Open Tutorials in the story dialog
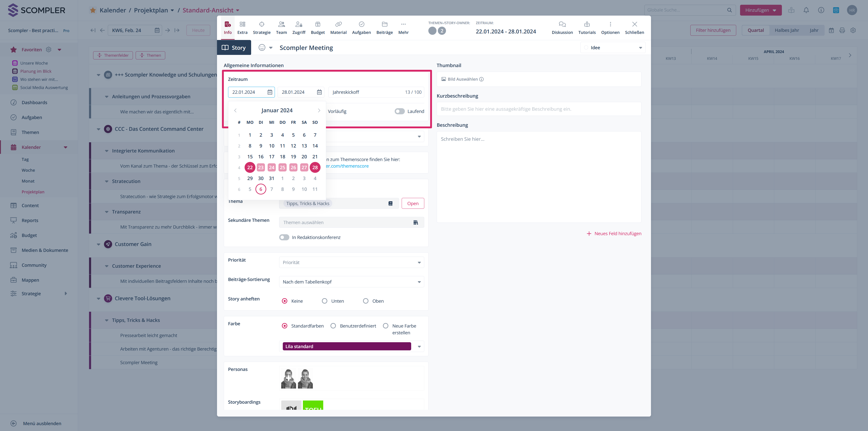This screenshot has height=431, width=868. coord(587,28)
